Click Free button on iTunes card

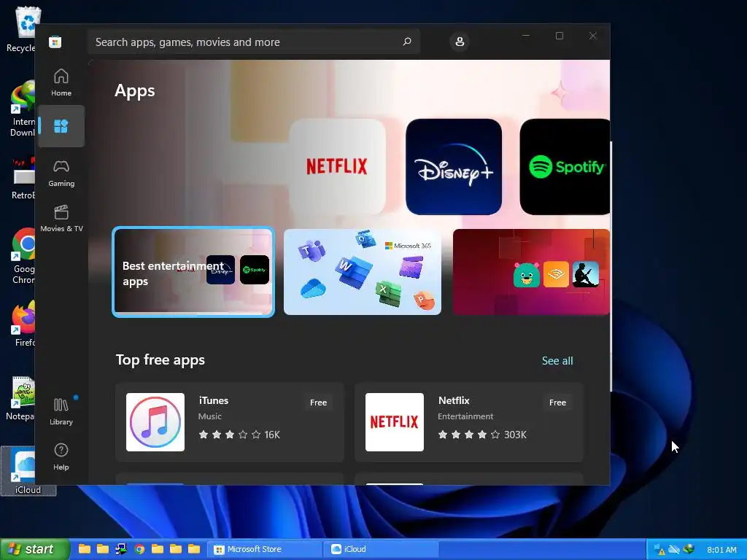tap(318, 402)
